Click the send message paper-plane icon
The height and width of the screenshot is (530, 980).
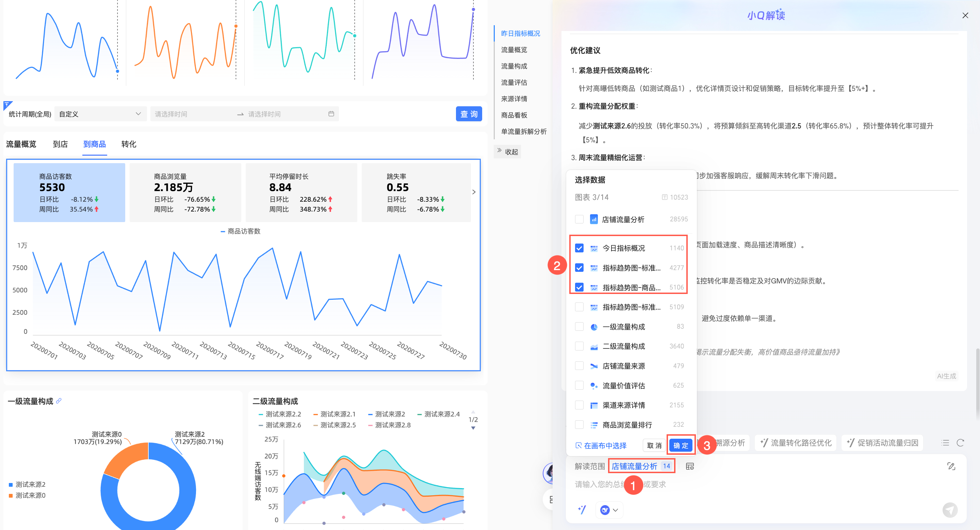point(950,510)
